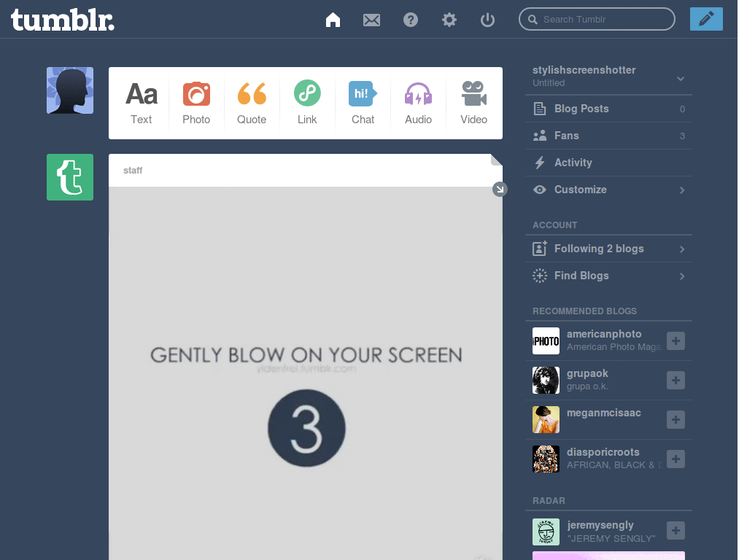Open Settings gear icon
Image resolution: width=747 pixels, height=560 pixels.
(449, 20)
